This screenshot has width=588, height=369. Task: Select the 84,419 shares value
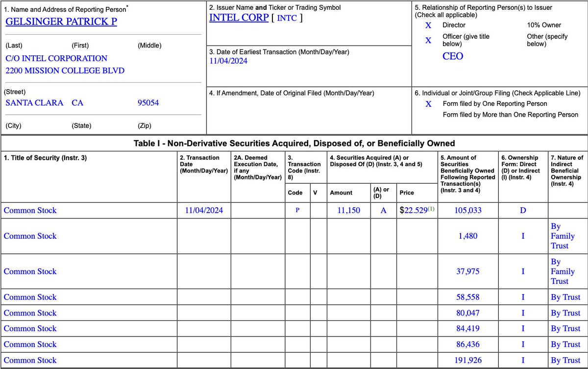(x=468, y=328)
